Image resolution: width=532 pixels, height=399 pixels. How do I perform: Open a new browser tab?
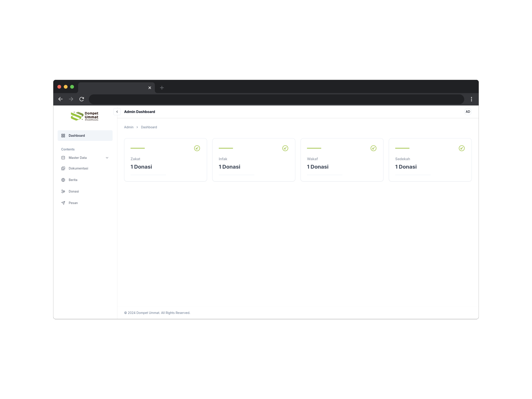(x=162, y=88)
